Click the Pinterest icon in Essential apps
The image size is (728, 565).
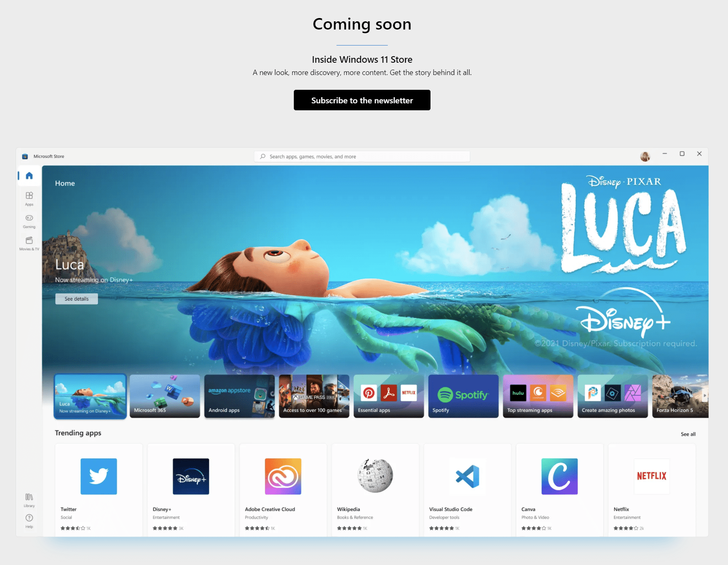(369, 393)
